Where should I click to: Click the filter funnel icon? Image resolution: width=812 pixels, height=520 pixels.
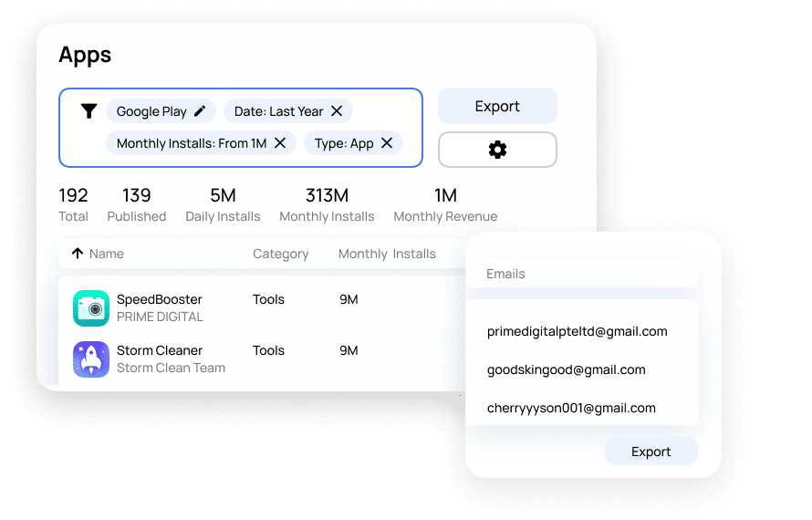[x=88, y=111]
